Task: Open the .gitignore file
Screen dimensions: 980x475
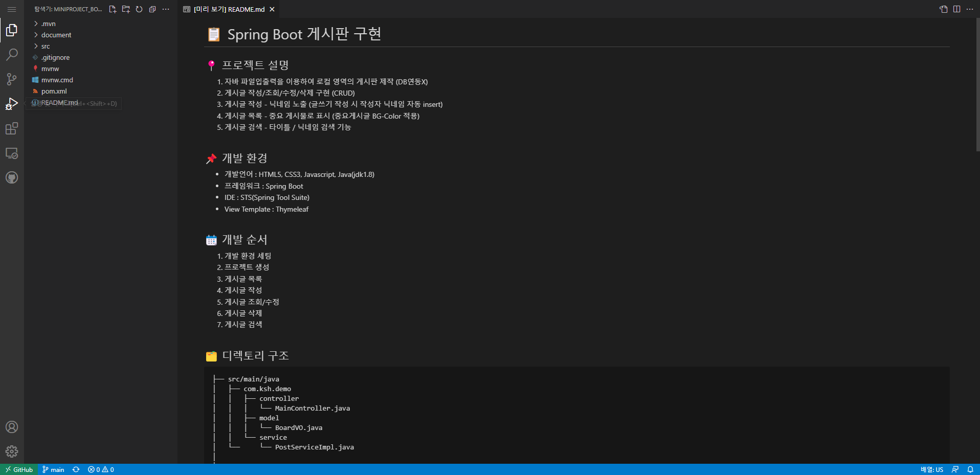Action: (101, 57)
